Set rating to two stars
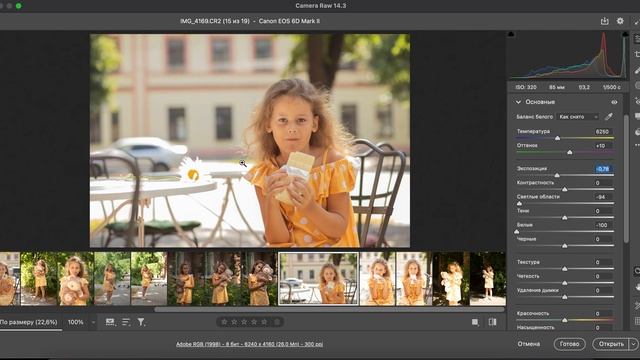This screenshot has height=360, width=640. pos(234,322)
